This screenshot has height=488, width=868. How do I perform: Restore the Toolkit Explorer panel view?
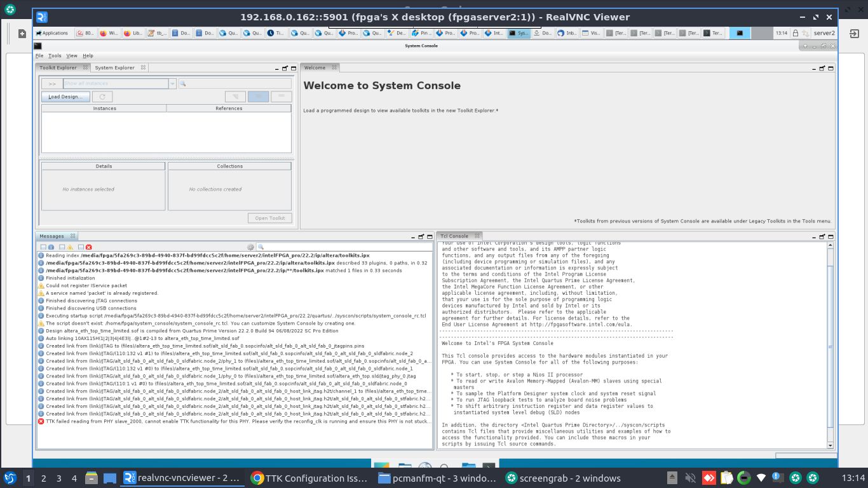click(285, 68)
